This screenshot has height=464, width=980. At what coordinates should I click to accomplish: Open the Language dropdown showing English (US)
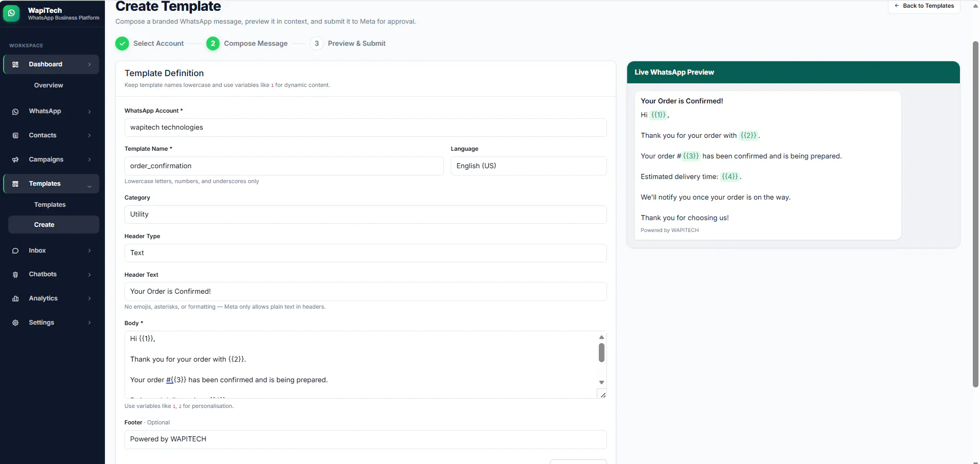click(x=529, y=166)
